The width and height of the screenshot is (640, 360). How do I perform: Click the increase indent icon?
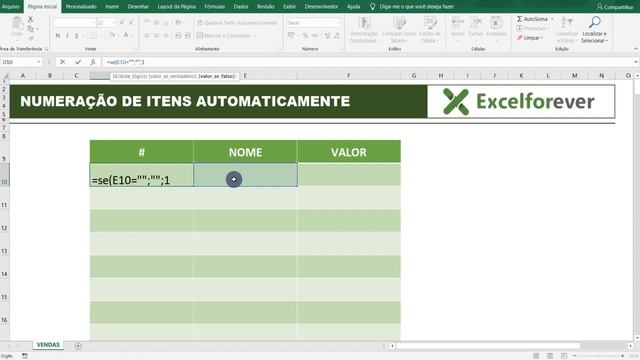point(187,36)
